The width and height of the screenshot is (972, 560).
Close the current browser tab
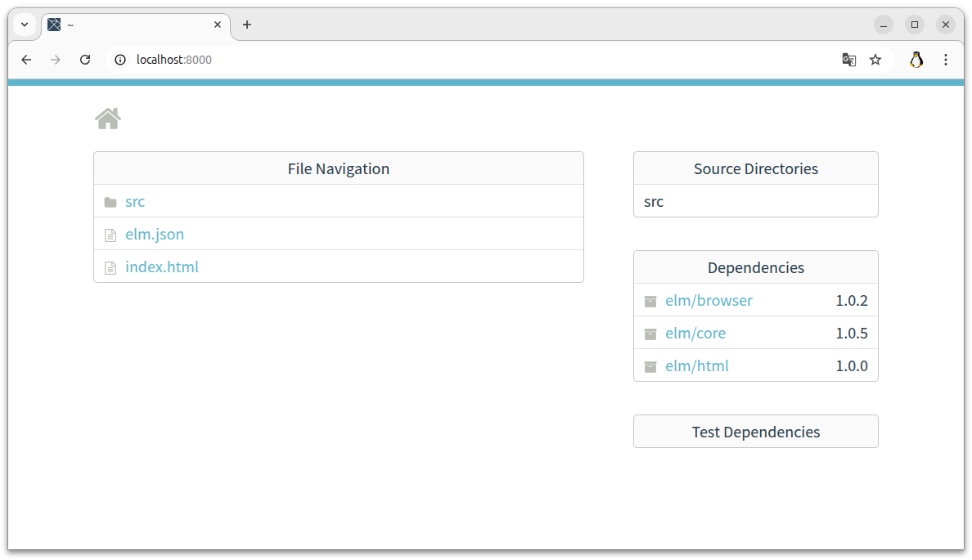[218, 25]
